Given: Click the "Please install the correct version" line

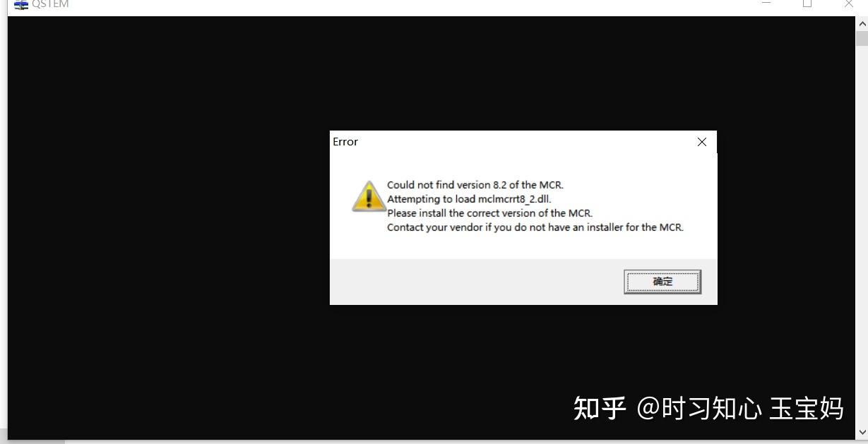Looking at the screenshot, I should (489, 213).
